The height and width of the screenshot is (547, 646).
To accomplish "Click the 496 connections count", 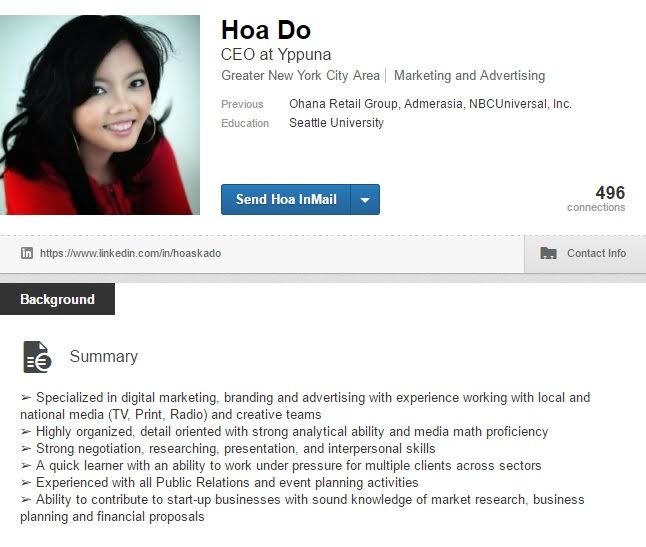I will tap(596, 199).
